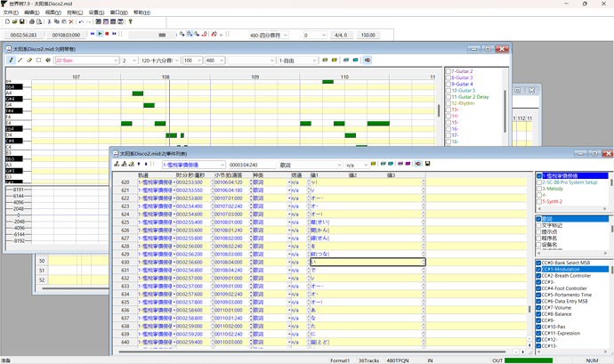Screen dimensions: 614x364
Task: Click the first yellow track icon in piano roll toolbar
Action: point(325,60)
